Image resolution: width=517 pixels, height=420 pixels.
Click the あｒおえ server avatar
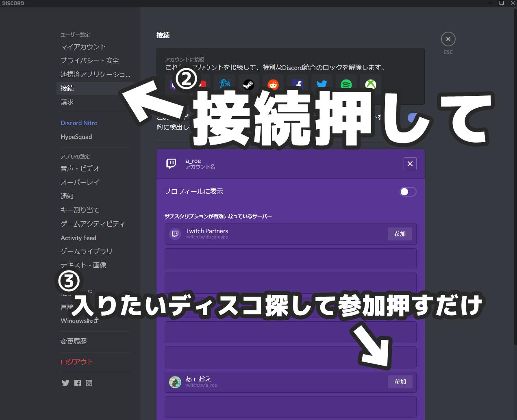pyautogui.click(x=175, y=382)
